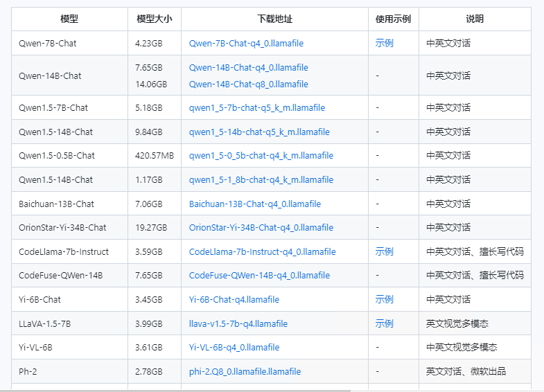Select the OrionStar-Yi-34B-Chat model name cell
544x392 pixels.
69,228
